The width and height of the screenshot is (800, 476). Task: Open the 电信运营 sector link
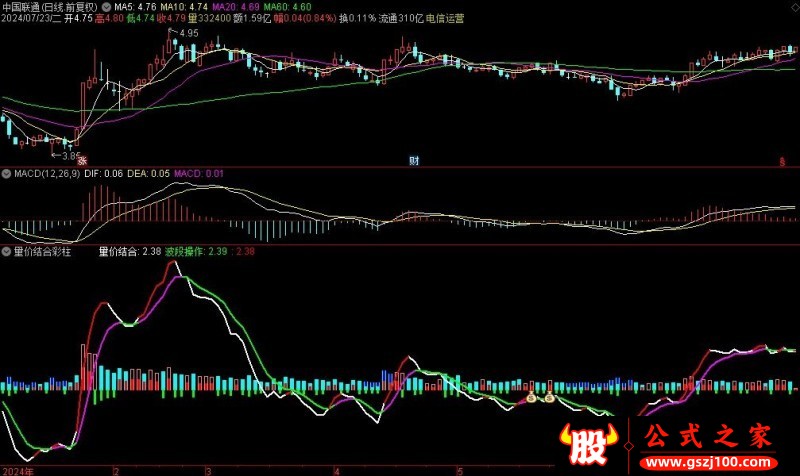[x=445, y=18]
